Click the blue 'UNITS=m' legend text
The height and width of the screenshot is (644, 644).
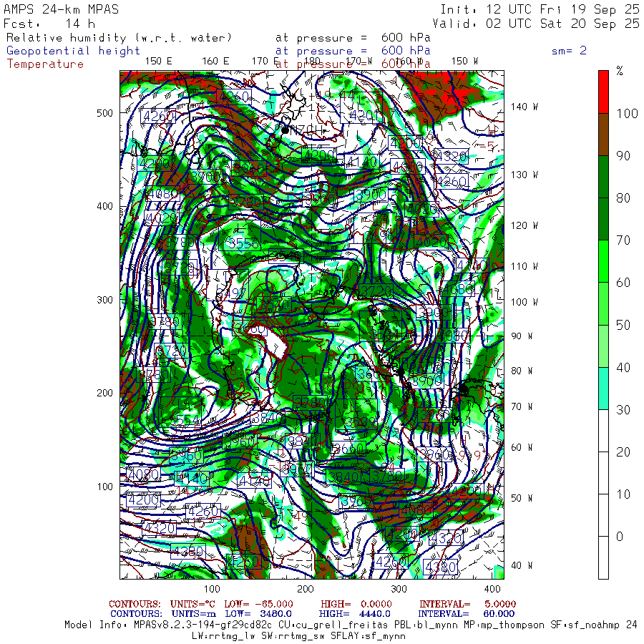[194, 614]
